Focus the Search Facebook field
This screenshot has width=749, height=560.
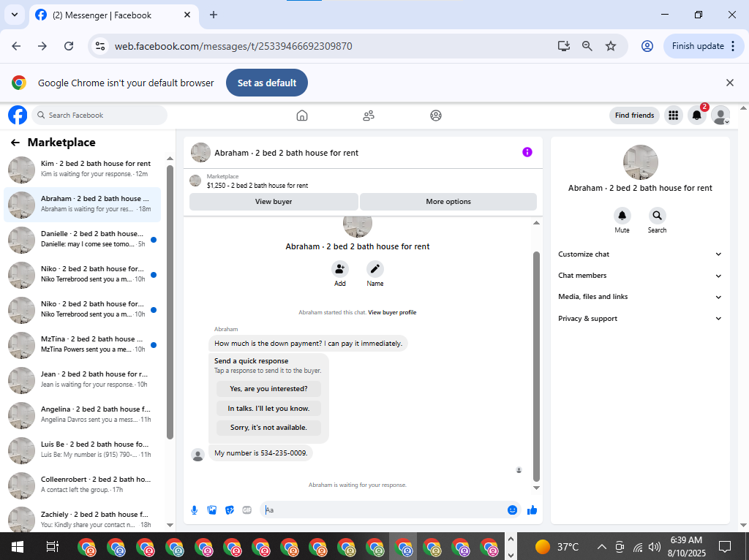99,115
